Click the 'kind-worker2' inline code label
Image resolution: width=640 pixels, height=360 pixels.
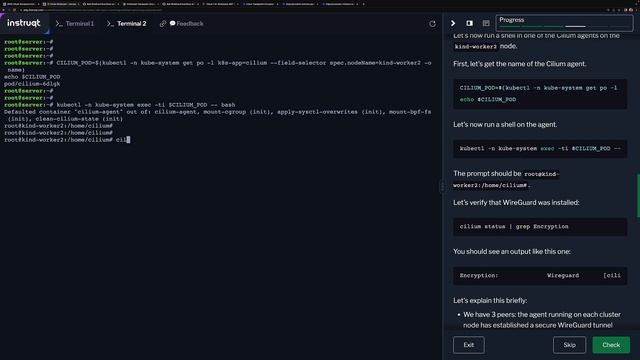click(x=476, y=47)
